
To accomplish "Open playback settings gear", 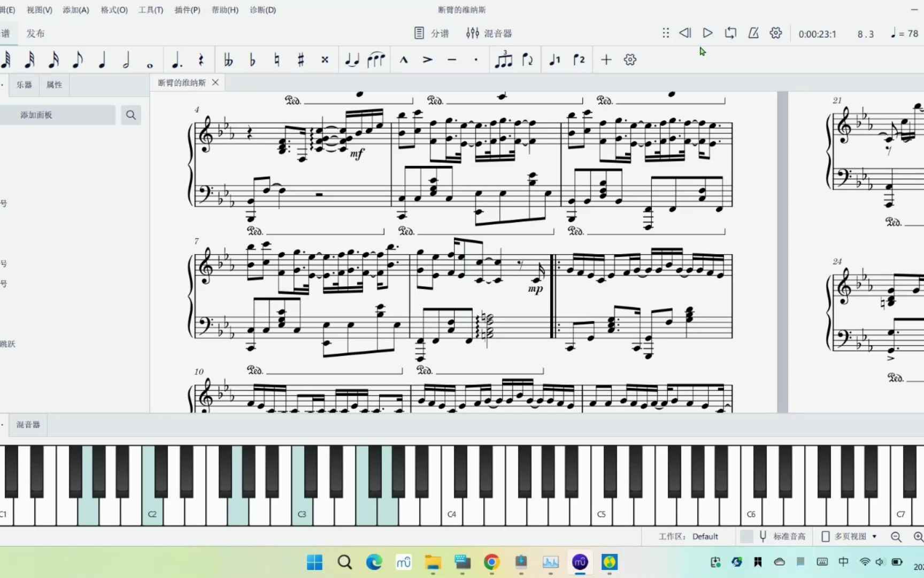I will pyautogui.click(x=776, y=33).
